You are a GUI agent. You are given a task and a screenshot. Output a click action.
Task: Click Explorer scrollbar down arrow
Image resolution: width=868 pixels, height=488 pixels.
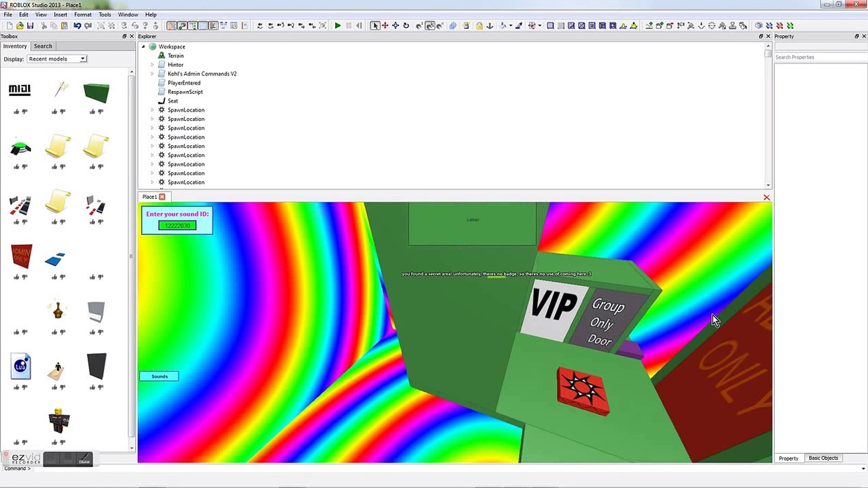coord(768,185)
